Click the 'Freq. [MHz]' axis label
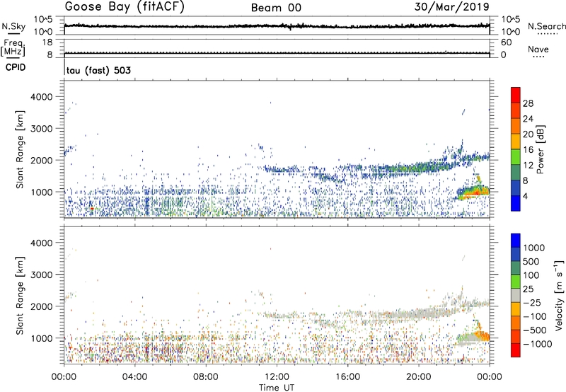566x392 pixels. [x=13, y=47]
